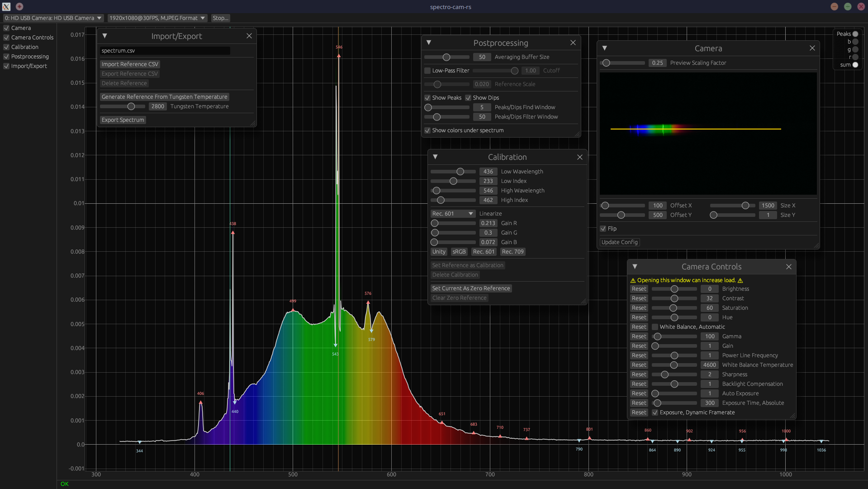Click the Exposure Time value 300
868x489 pixels.
coord(710,403)
